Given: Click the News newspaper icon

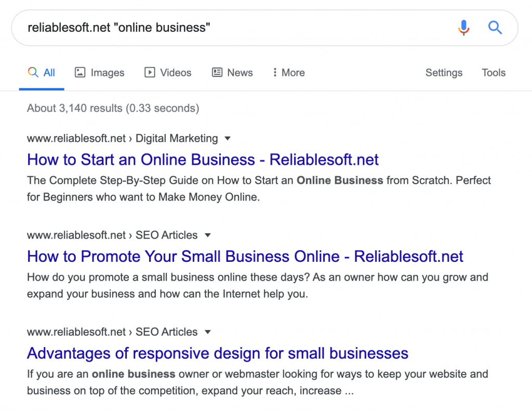Looking at the screenshot, I should pos(217,72).
